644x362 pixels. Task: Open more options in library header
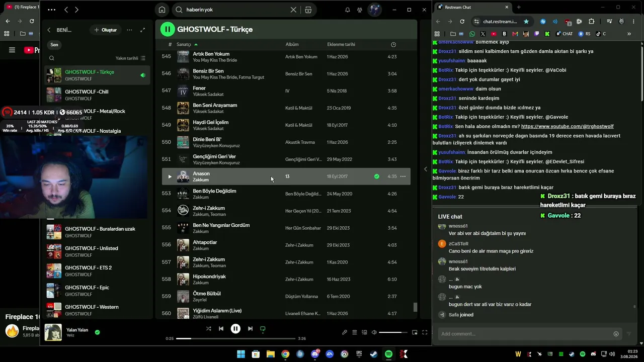click(x=129, y=30)
